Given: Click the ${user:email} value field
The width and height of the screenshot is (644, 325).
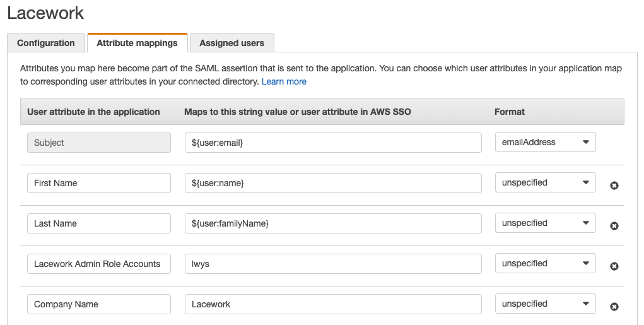Looking at the screenshot, I should [x=333, y=143].
